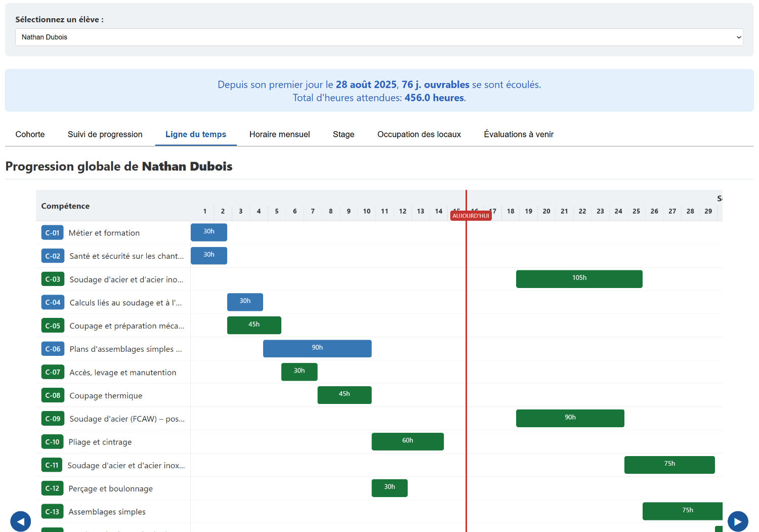Click the right arrow navigation button
The width and height of the screenshot is (759, 532).
coord(738,521)
